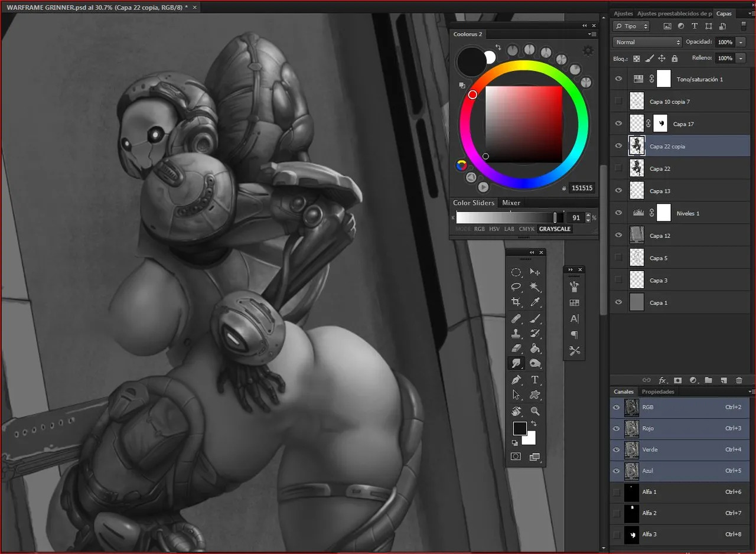Open the Relleno slider dropdown arrow
Viewport: 756px width, 554px height.
pos(740,58)
